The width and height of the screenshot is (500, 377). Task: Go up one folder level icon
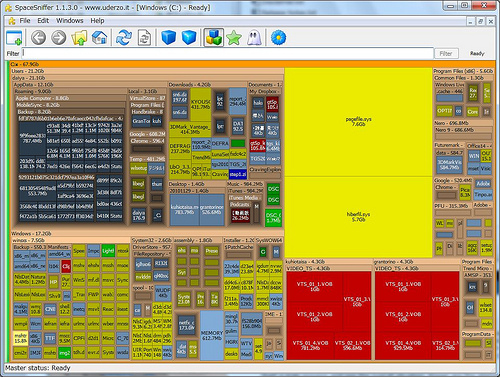[x=79, y=37]
